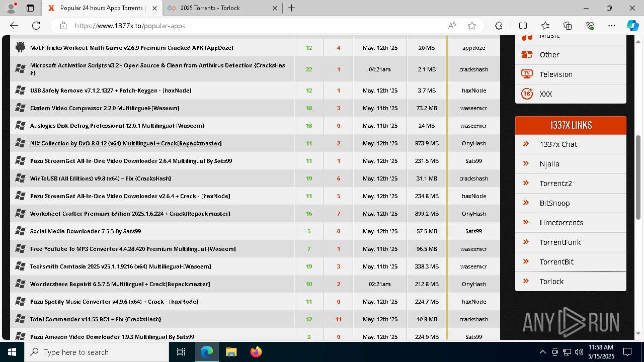Open uploader appdoze profile
This screenshot has width=644, height=362.
[473, 48]
